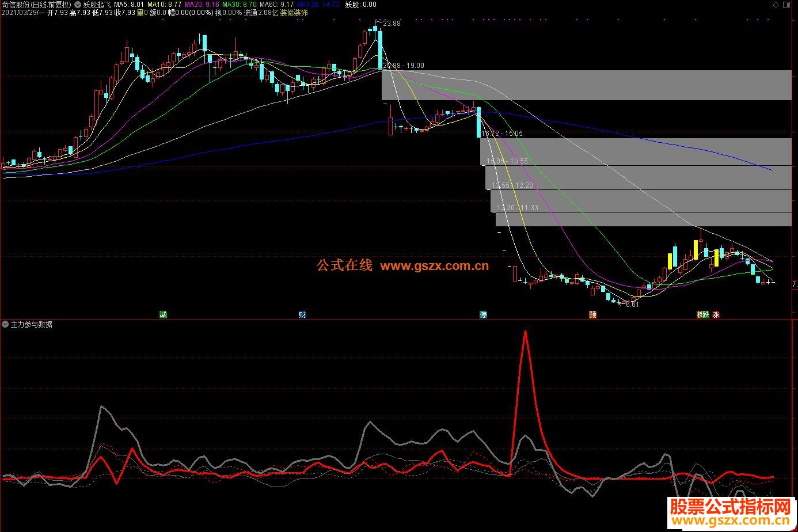Click the 妖股起飞 indicator name
This screenshot has height=532, width=798.
97,5
